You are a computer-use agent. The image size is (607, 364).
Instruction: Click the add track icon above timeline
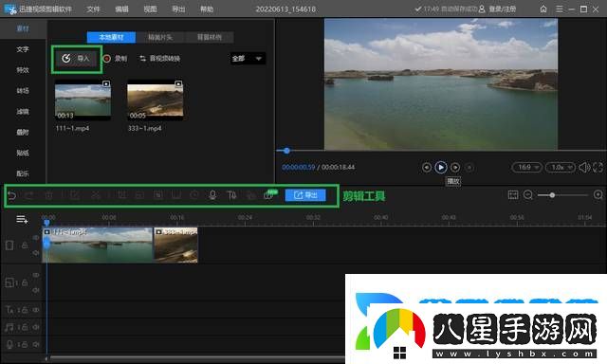pyautogui.click(x=22, y=219)
